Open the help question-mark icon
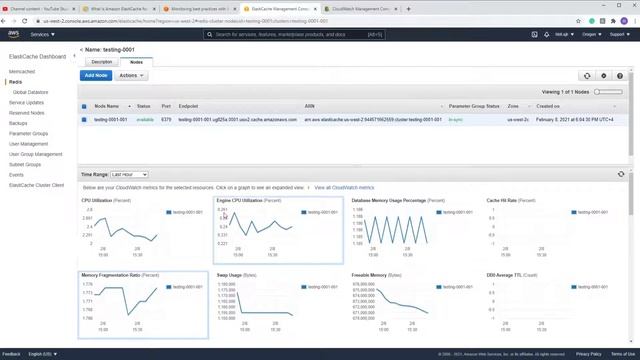 [620, 76]
